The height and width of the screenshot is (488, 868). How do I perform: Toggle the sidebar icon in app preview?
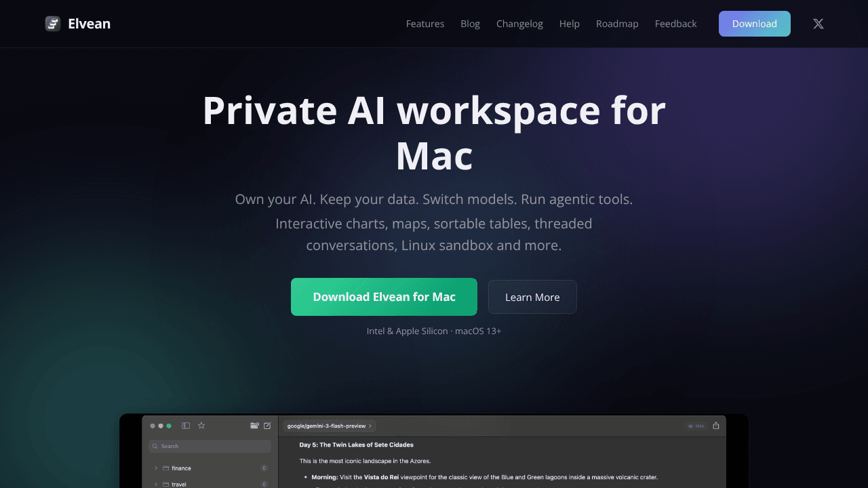[x=186, y=426]
